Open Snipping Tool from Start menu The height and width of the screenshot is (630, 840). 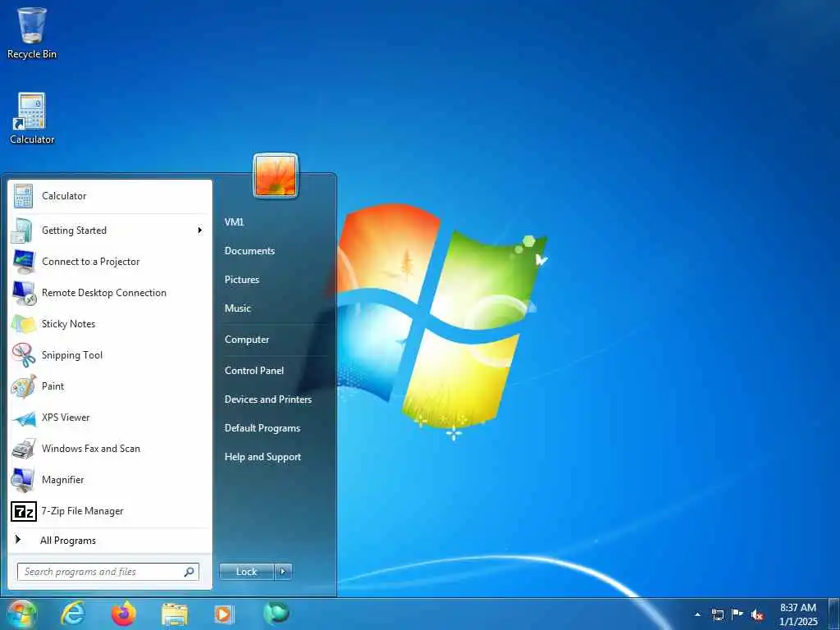[x=110, y=354]
